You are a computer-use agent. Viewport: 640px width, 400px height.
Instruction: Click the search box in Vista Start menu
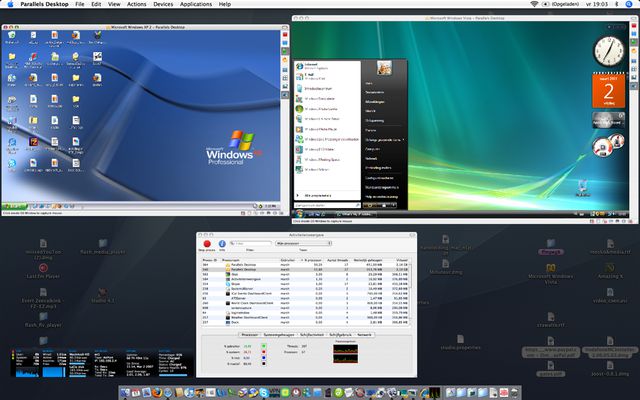click(x=327, y=205)
